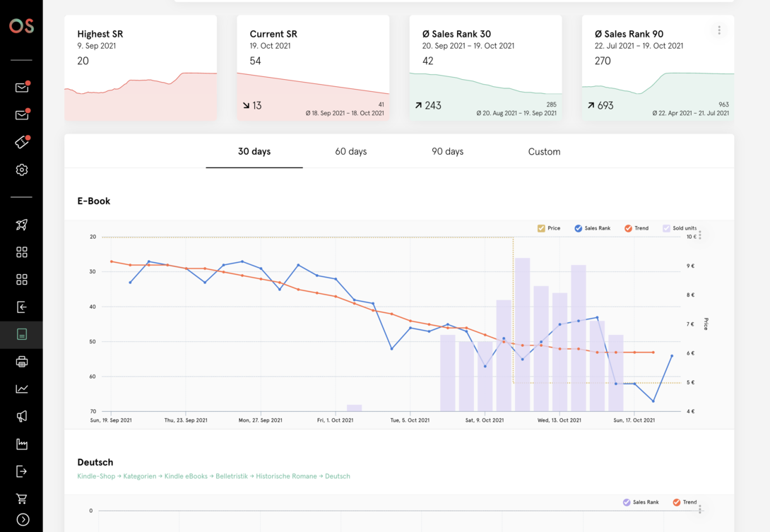Click the megaphone icon in sidebar

pos(22,417)
